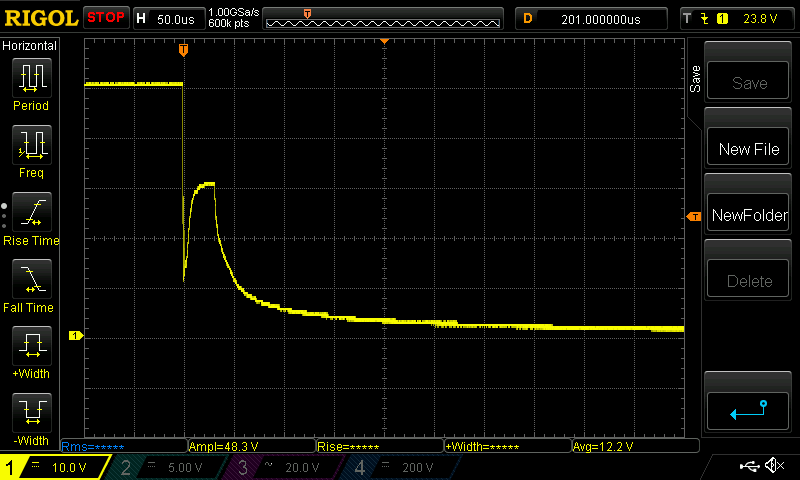Click the orange trigger level marker
Screen dimensions: 800x480
click(692, 217)
